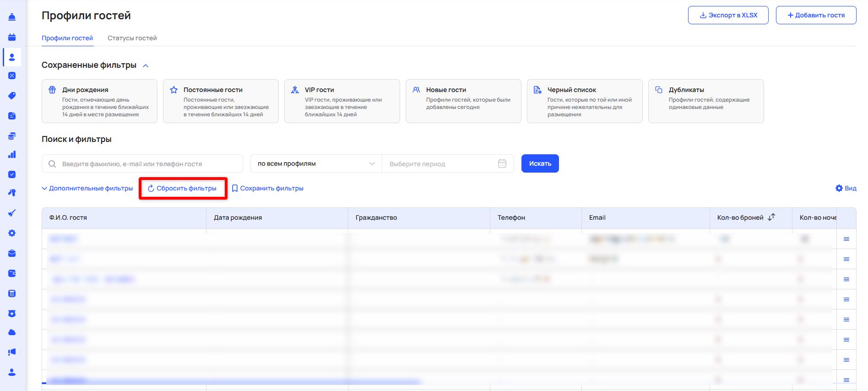Click the bell icon in sidebar
868x391 pixels.
[12, 17]
